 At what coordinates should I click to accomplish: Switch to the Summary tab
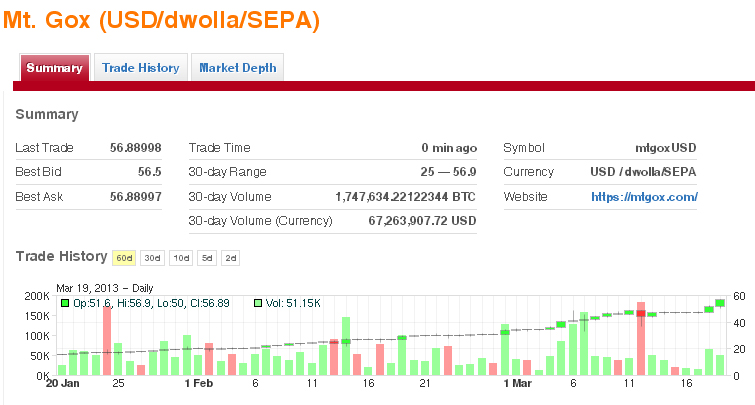54,68
